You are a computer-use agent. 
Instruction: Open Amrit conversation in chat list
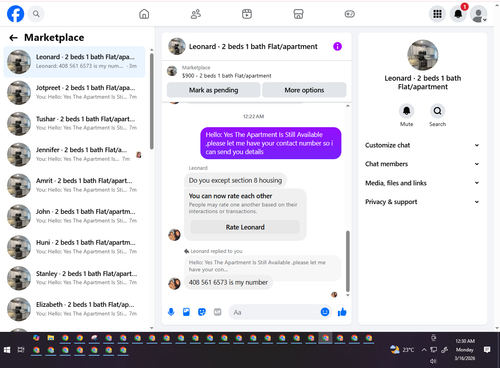point(75,186)
